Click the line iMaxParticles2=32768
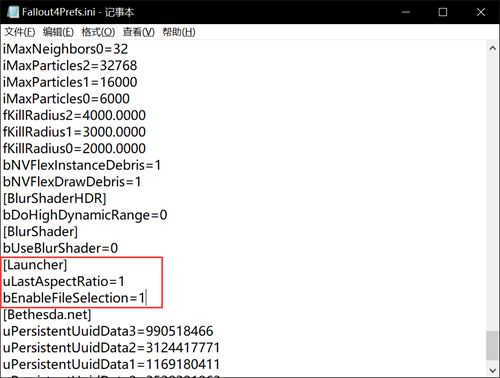Image resolution: width=500 pixels, height=378 pixels. [70, 66]
